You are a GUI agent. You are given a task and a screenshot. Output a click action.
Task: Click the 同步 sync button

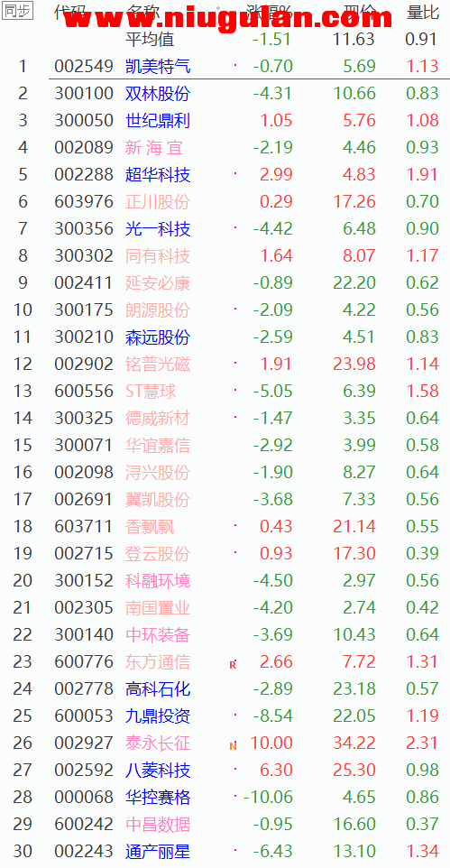[17, 11]
